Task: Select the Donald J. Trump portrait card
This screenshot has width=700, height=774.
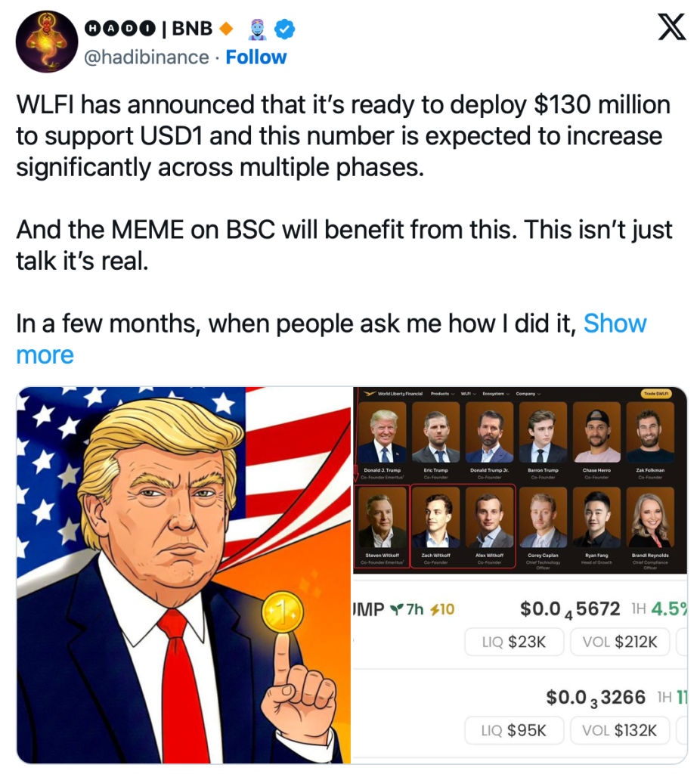Action: [383, 441]
